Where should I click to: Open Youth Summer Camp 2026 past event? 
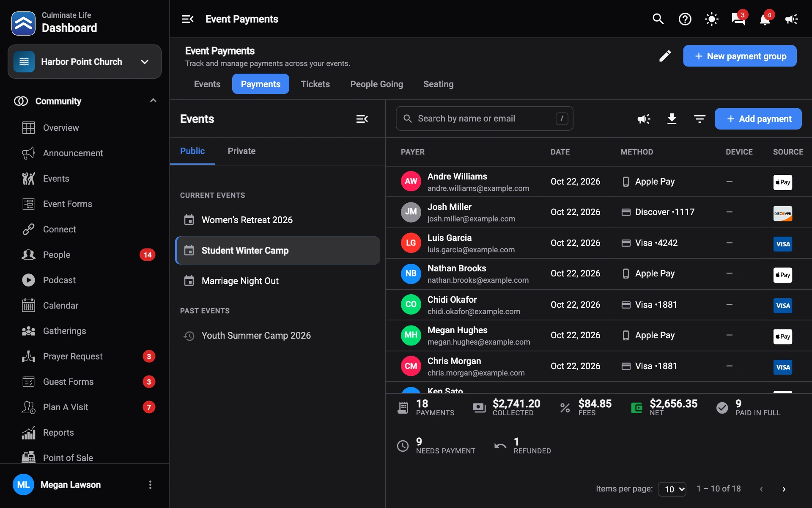[277, 336]
